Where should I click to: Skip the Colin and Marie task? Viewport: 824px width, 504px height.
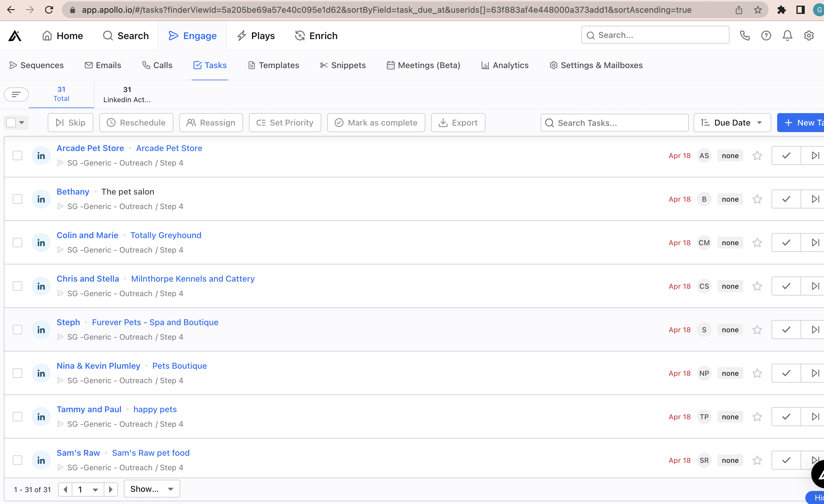(x=815, y=243)
